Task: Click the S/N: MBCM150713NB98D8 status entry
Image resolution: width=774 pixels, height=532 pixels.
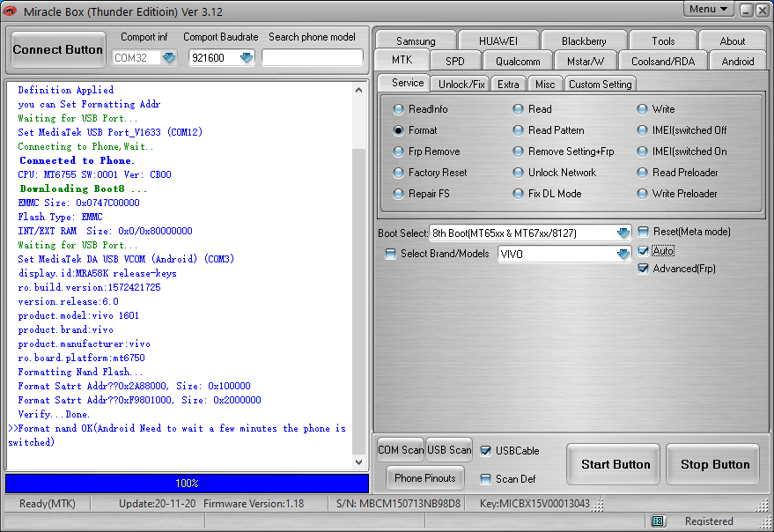Action: [398, 504]
